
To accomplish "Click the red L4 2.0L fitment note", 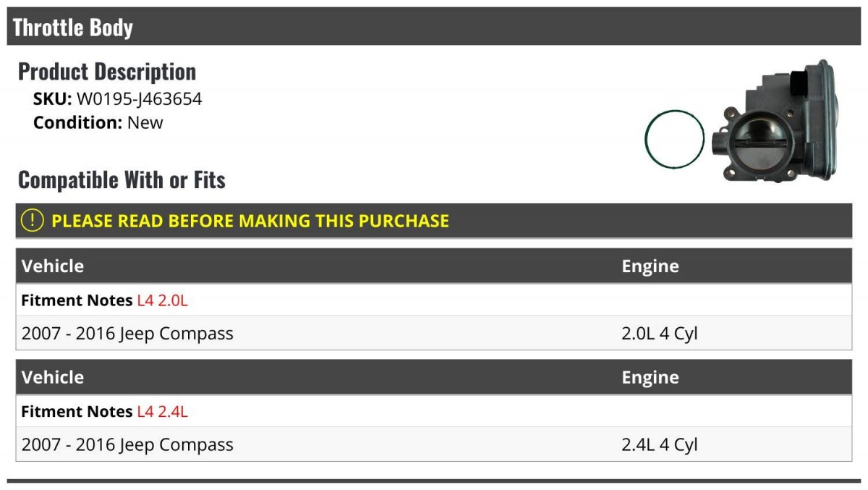I will tap(162, 300).
